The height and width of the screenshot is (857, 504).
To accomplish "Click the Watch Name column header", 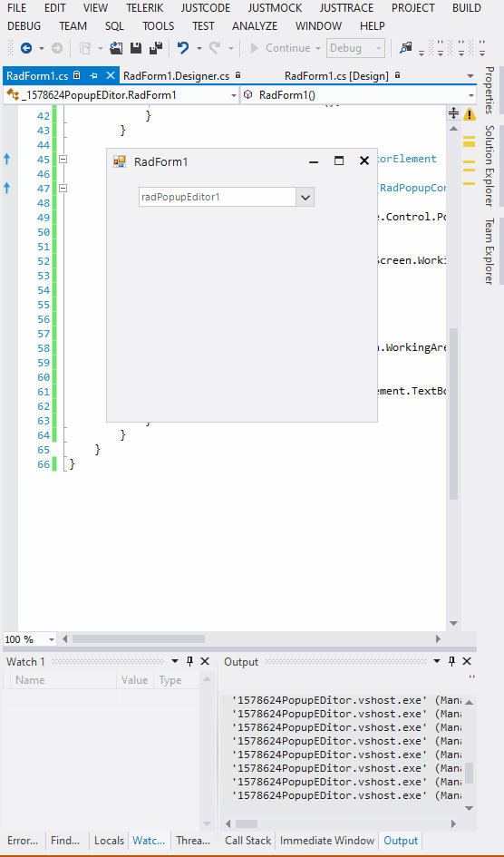I will pyautogui.click(x=63, y=680).
